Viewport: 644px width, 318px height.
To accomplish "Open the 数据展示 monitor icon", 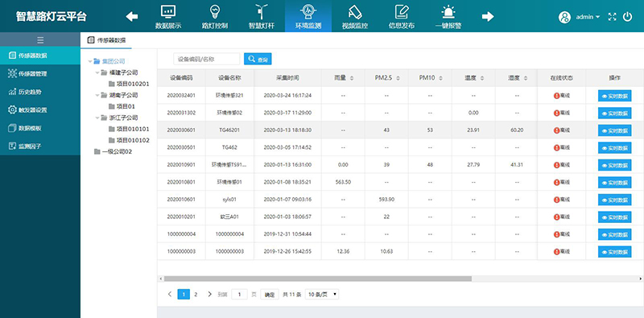I will tap(168, 11).
